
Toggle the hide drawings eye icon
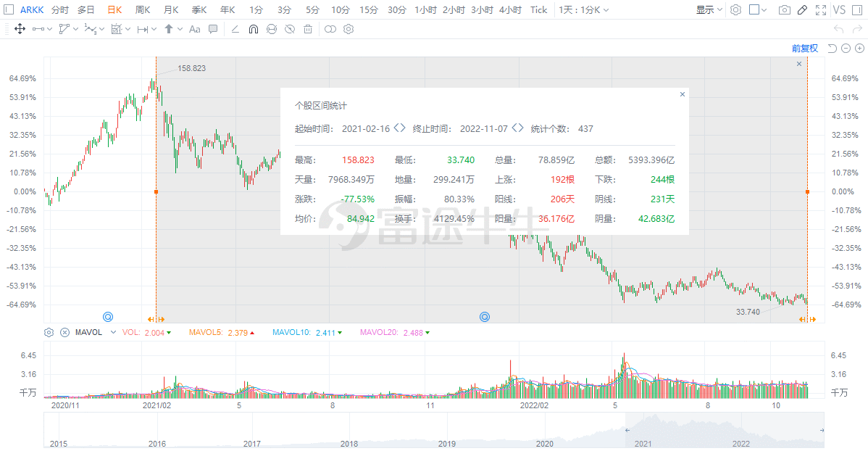pos(290,29)
